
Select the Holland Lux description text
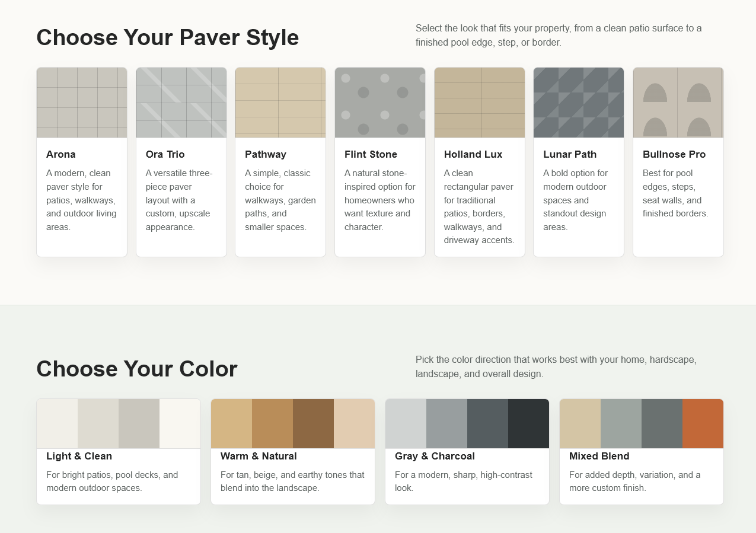(479, 207)
